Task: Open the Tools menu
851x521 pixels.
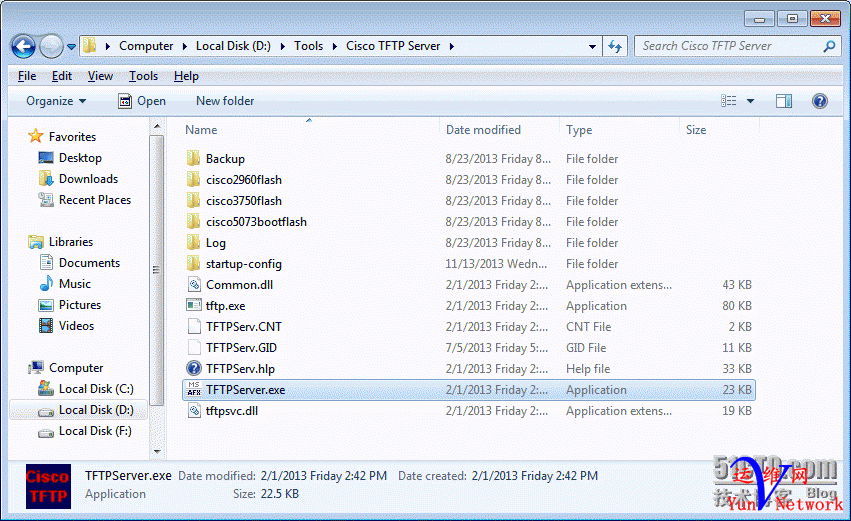Action: coord(143,76)
